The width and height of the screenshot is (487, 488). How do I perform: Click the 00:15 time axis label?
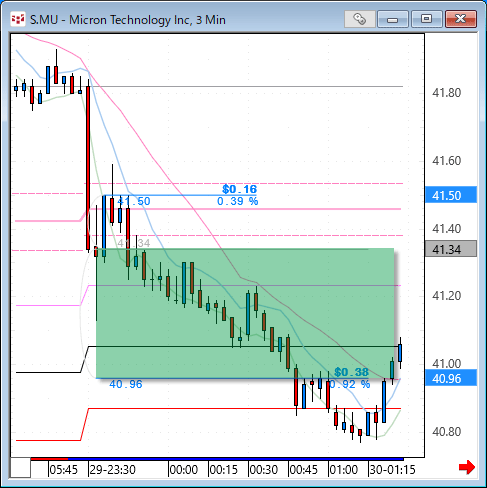pyautogui.click(x=224, y=470)
